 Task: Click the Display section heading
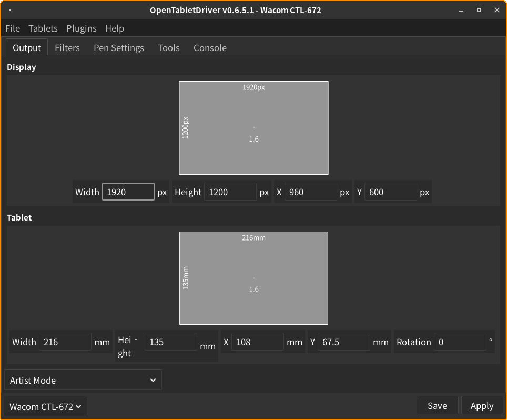tap(22, 67)
